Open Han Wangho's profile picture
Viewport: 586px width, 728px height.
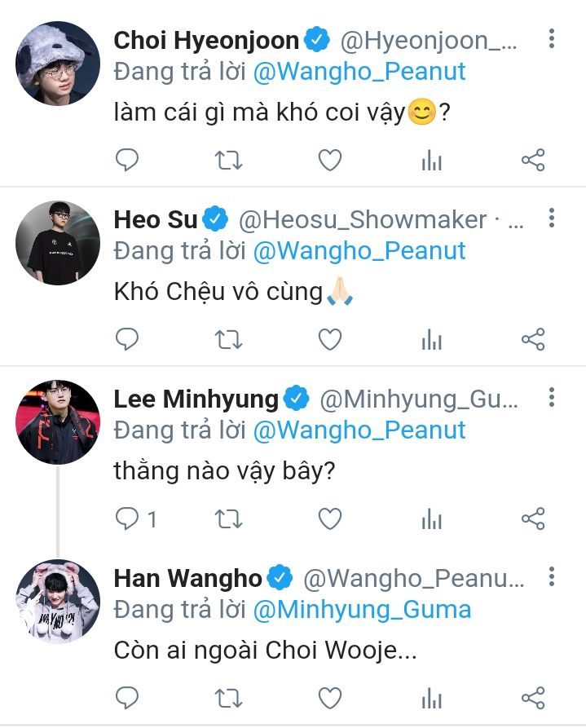[x=57, y=601]
